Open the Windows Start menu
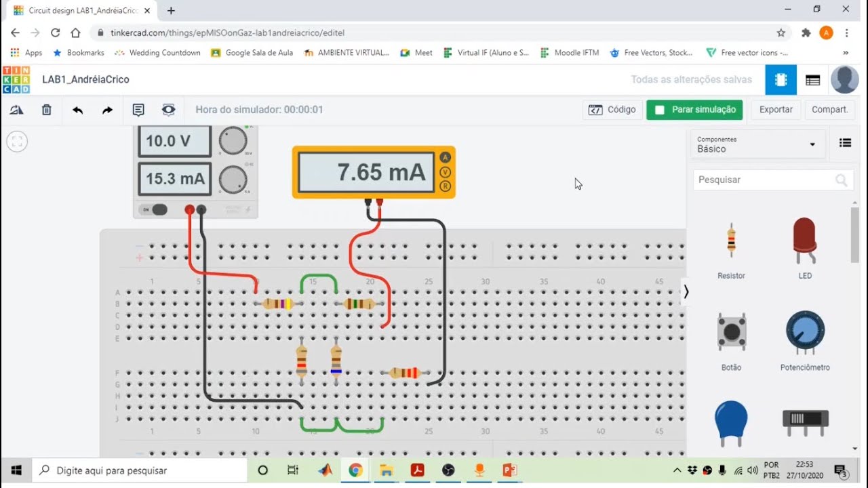Viewport: 868px width, 488px height. click(16, 470)
